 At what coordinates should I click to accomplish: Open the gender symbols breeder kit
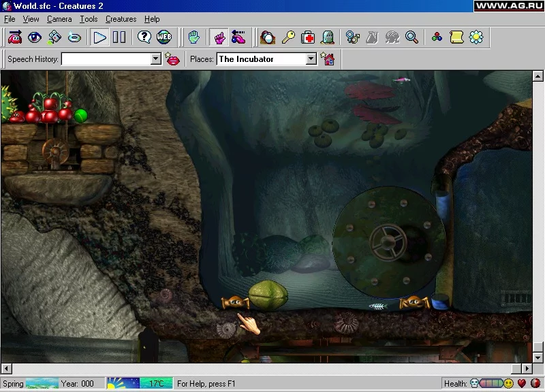tap(352, 37)
